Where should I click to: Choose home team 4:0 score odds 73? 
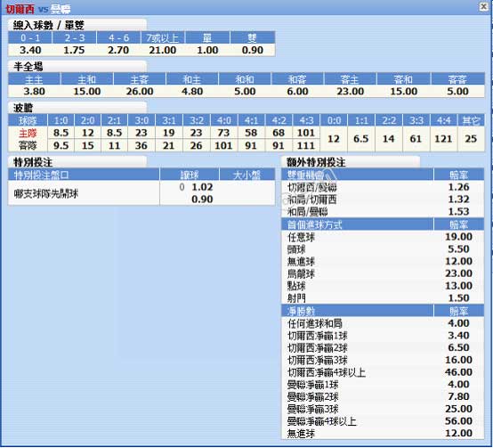click(x=223, y=133)
